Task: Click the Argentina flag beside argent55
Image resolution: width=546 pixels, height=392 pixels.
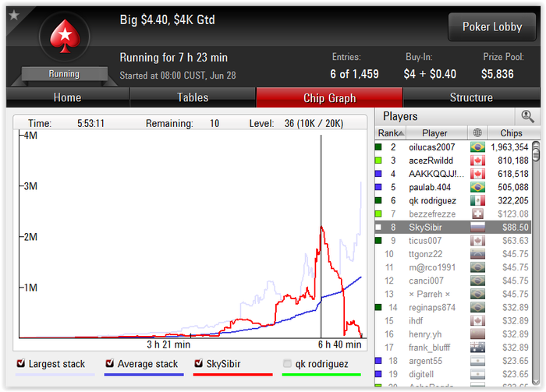Action: pyautogui.click(x=477, y=361)
